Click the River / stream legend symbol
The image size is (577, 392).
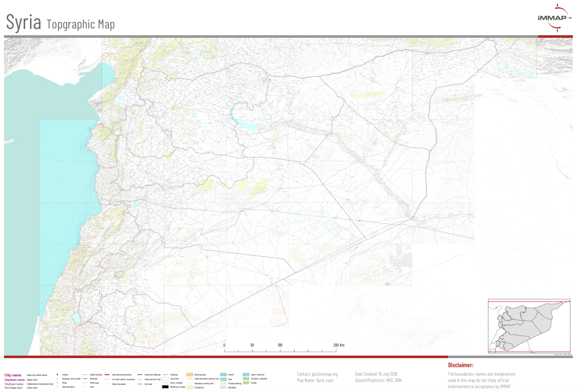tap(165, 383)
